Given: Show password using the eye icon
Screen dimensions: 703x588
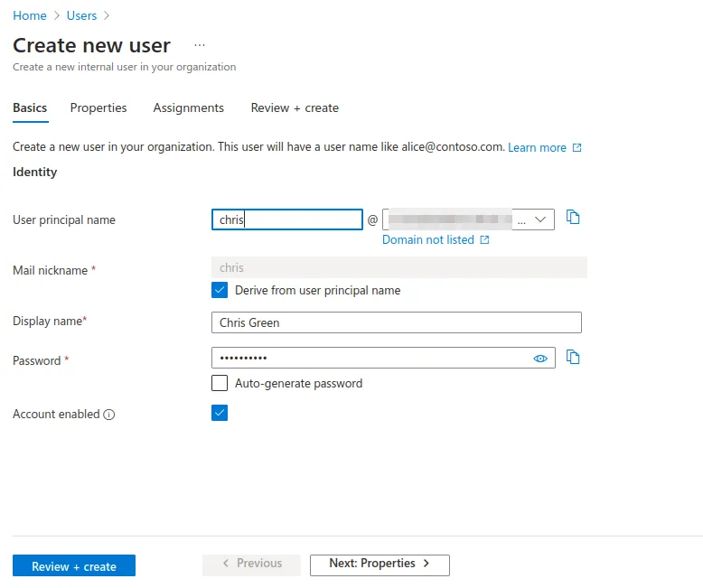Looking at the screenshot, I should pos(540,359).
